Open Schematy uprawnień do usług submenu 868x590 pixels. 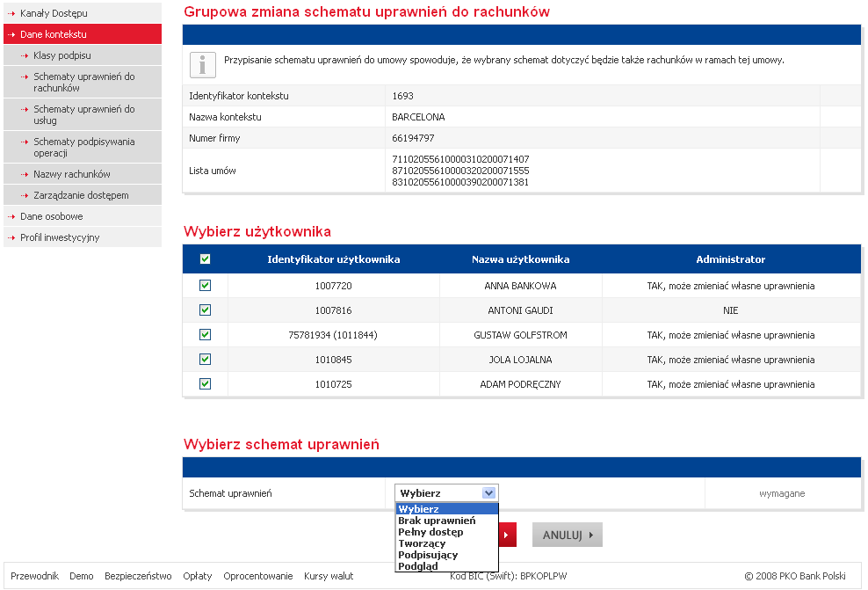pyautogui.click(x=83, y=114)
